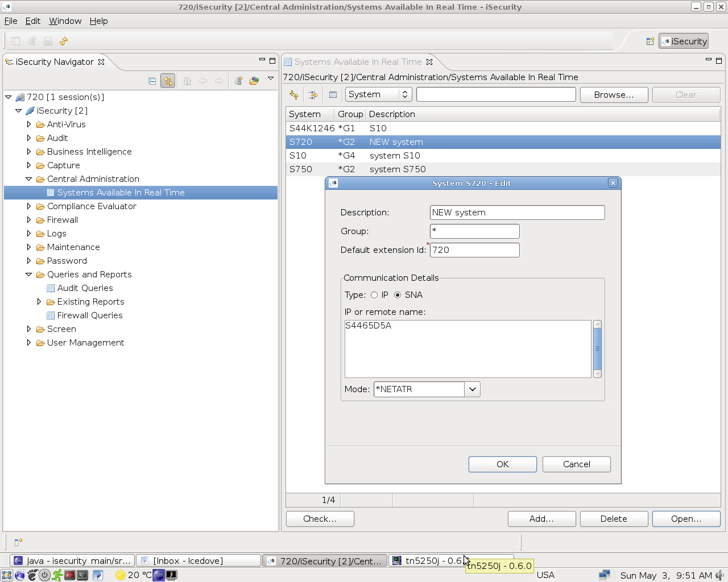Switch to the iSecurity perspective
Image resolution: width=728 pixels, height=582 pixels.
[684, 41]
